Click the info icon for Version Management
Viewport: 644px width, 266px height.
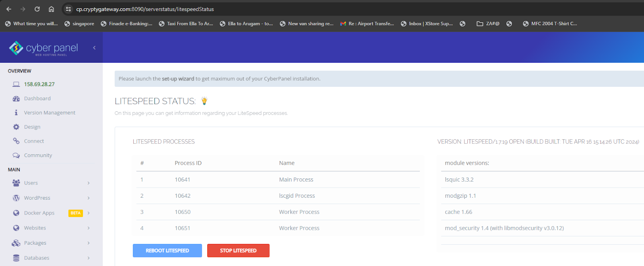point(16,113)
